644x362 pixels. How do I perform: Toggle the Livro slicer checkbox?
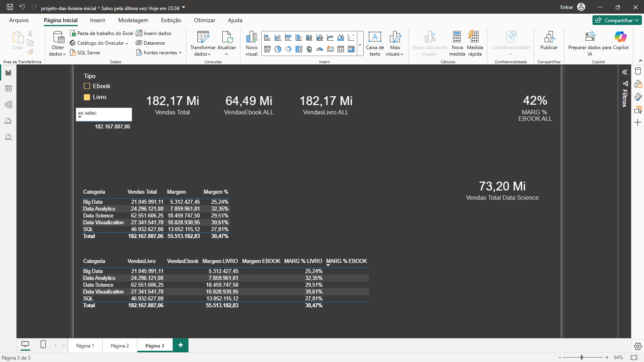87,97
